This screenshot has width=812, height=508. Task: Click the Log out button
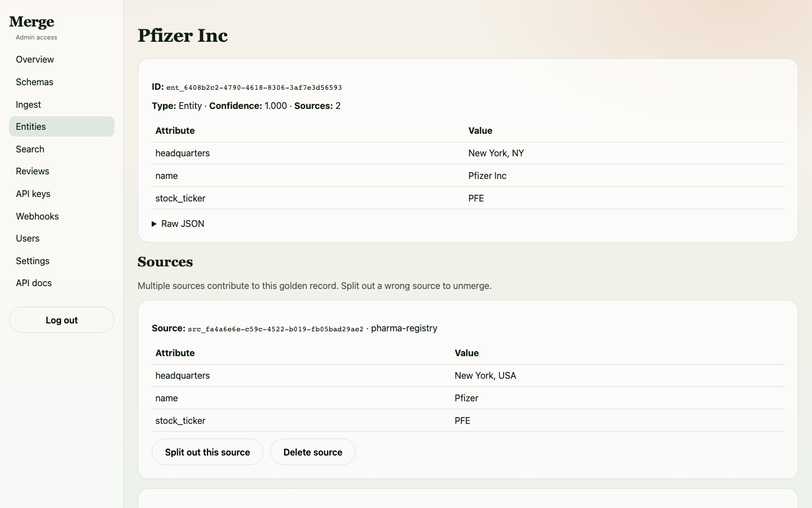point(61,320)
